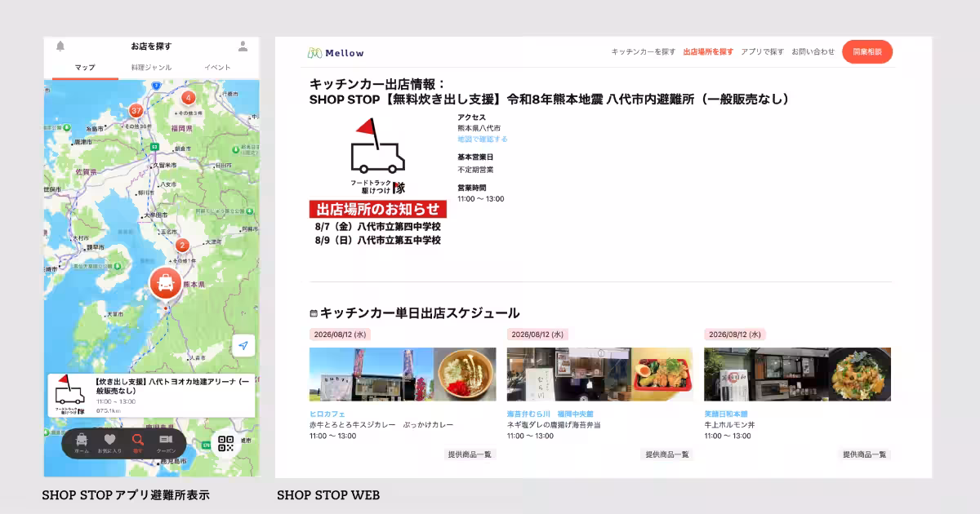Click the calendar icon beside キッチンカー単日出店スケジュール
The width and height of the screenshot is (980, 514).
tap(314, 313)
